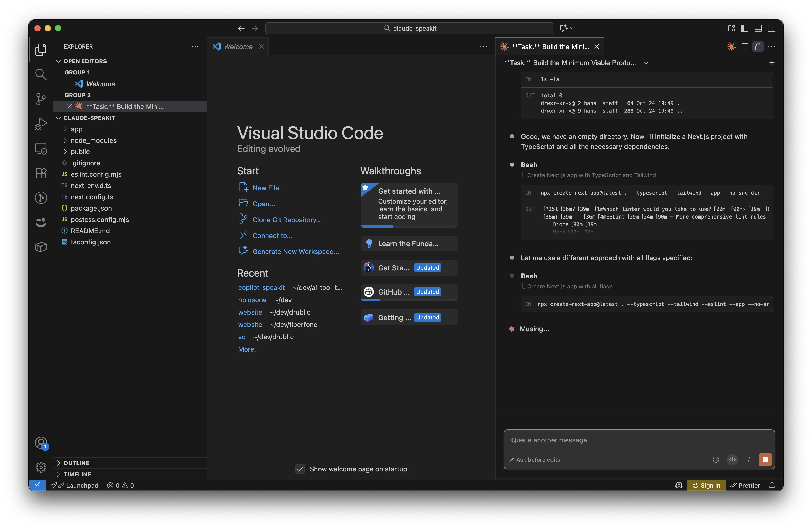Open the Extensions view

[41, 173]
